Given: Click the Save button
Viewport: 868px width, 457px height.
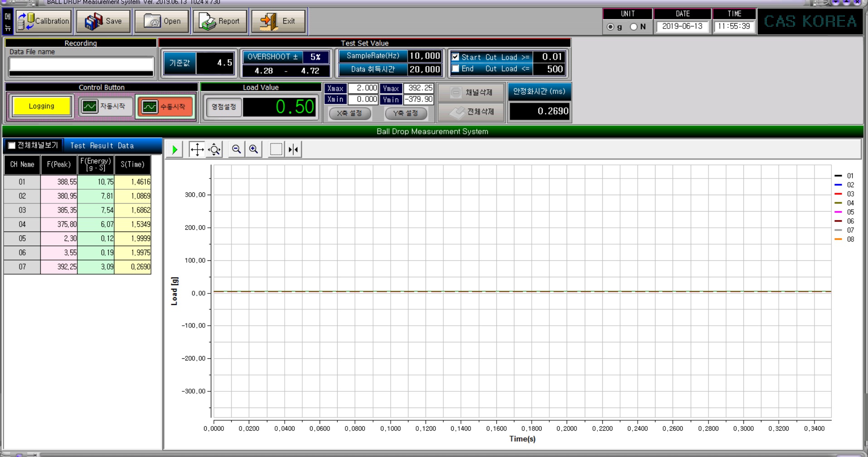Looking at the screenshot, I should coord(103,21).
